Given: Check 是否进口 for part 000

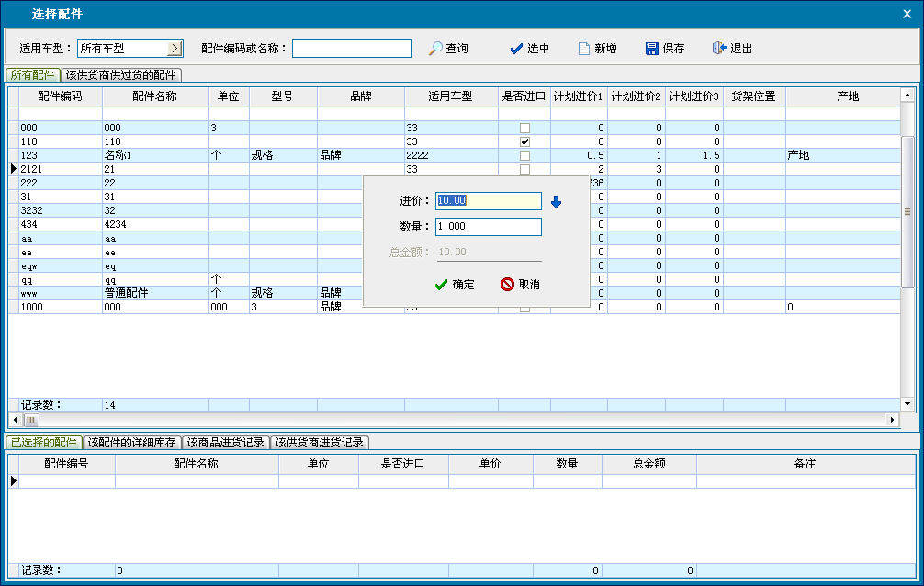Looking at the screenshot, I should (x=524, y=129).
